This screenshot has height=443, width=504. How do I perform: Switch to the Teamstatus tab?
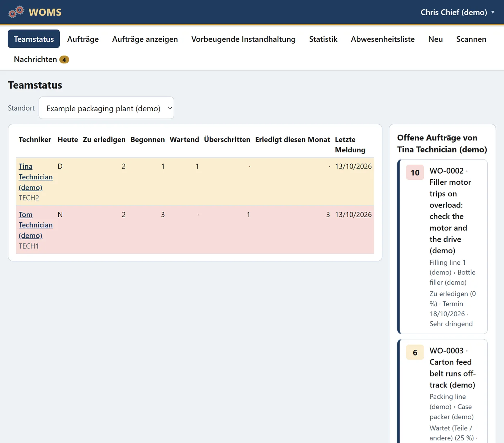(x=34, y=39)
